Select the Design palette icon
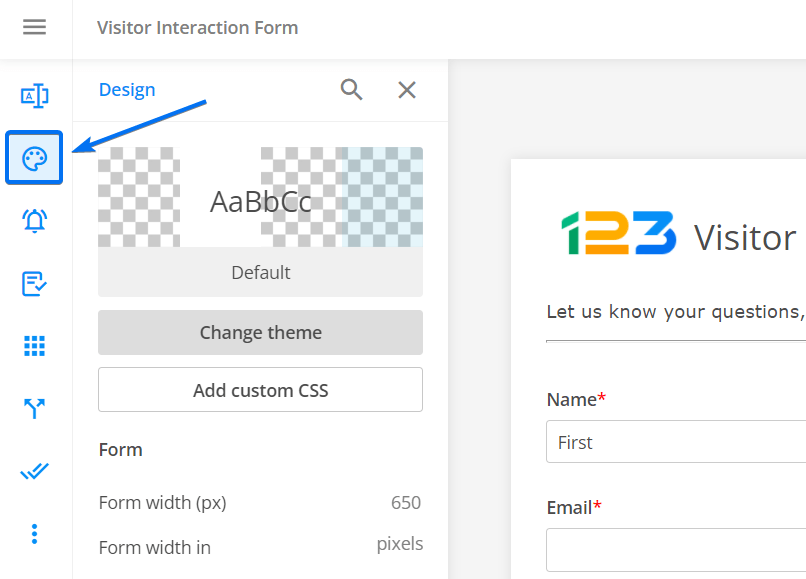The image size is (806, 579). point(35,158)
